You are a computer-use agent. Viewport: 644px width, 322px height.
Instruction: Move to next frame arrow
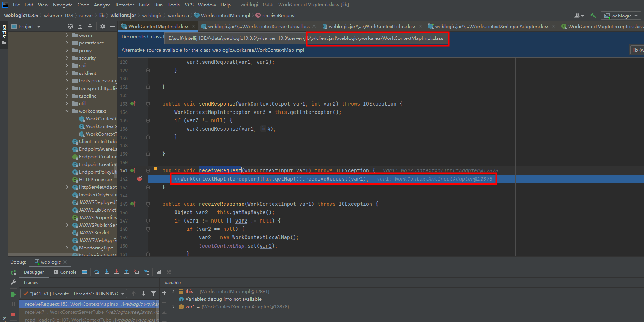point(144,294)
